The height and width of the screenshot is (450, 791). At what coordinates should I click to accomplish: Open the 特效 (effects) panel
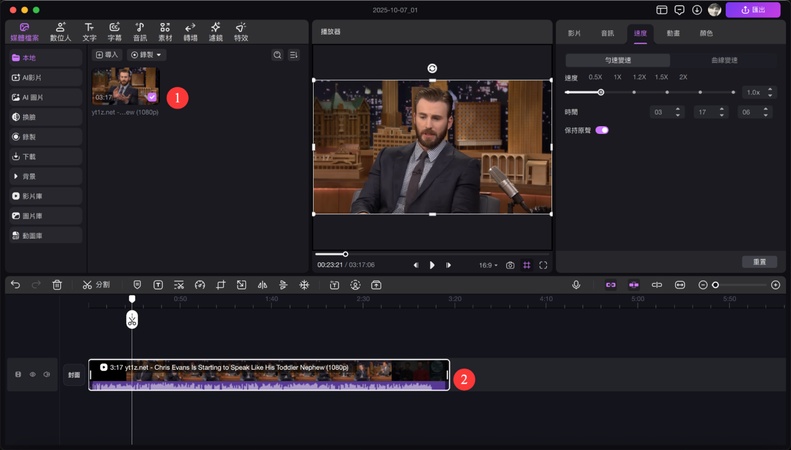[x=241, y=31]
